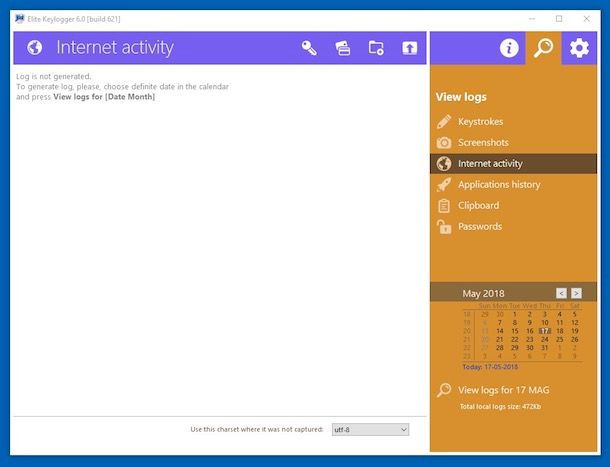Click the upload arrow icon in header
Screen dimensions: 610x467
pos(409,48)
